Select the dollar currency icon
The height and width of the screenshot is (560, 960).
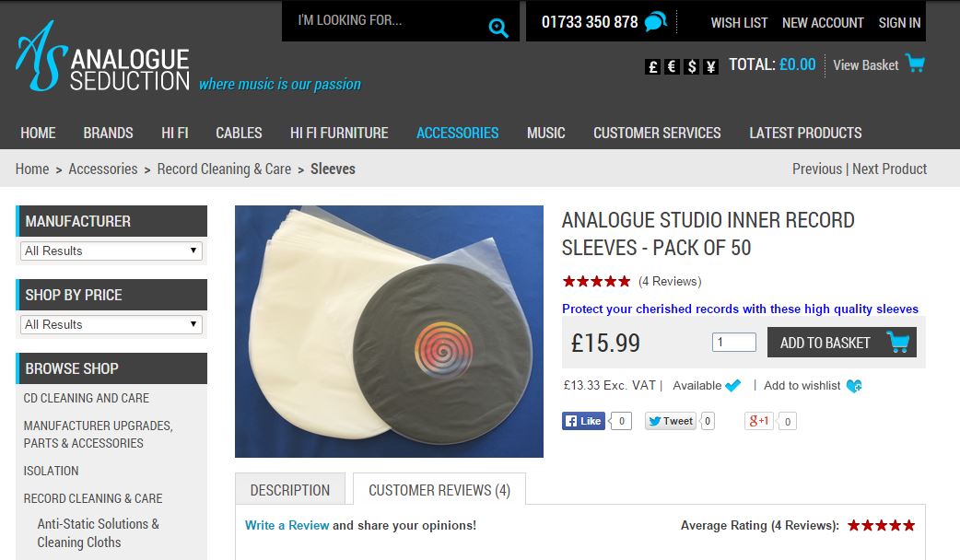(691, 66)
